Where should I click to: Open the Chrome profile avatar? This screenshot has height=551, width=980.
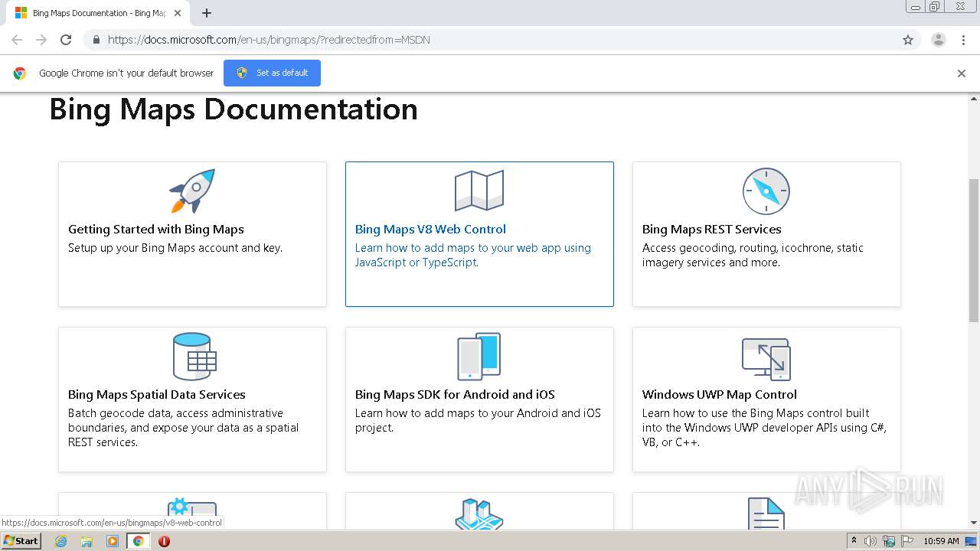pos(939,40)
